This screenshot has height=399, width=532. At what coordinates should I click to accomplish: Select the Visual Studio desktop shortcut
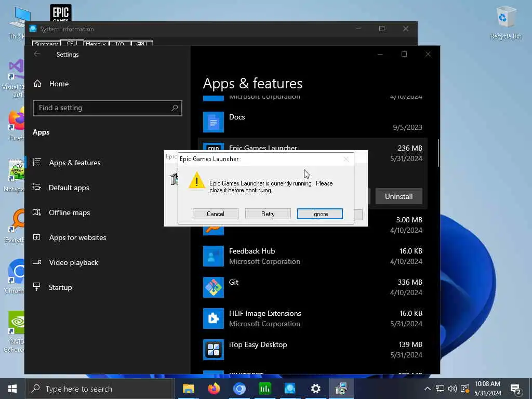click(x=14, y=78)
